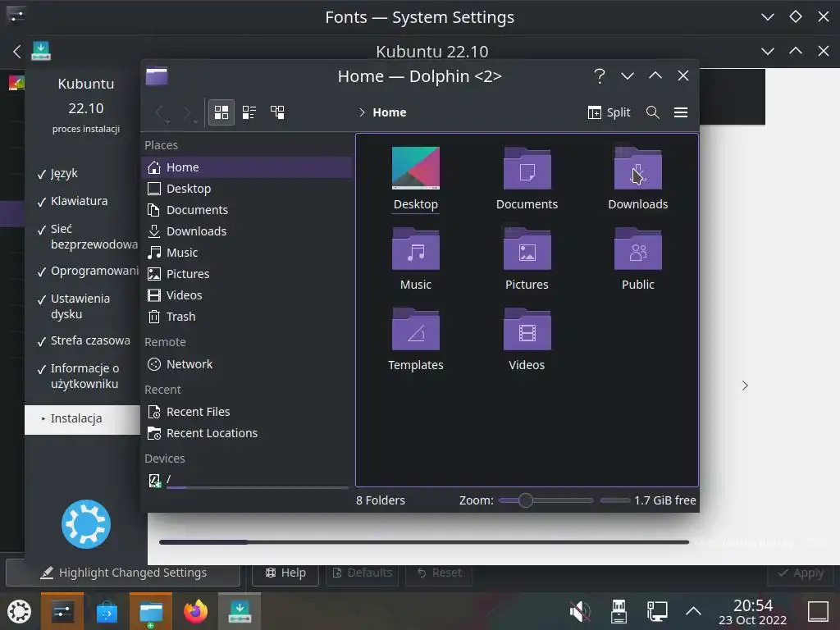Open Downloads in Places sidebar
Viewport: 840px width, 630px height.
click(246, 231)
